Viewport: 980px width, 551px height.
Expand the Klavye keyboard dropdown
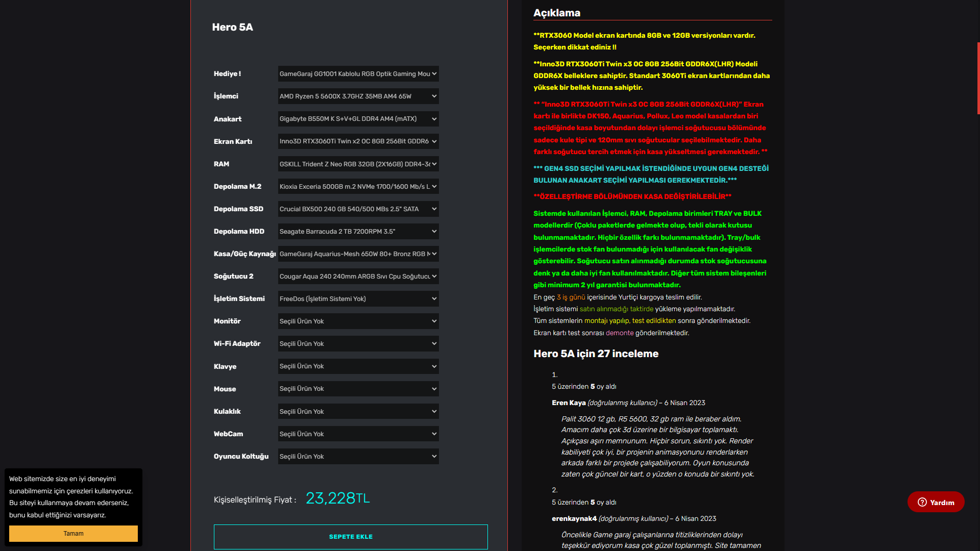click(358, 366)
